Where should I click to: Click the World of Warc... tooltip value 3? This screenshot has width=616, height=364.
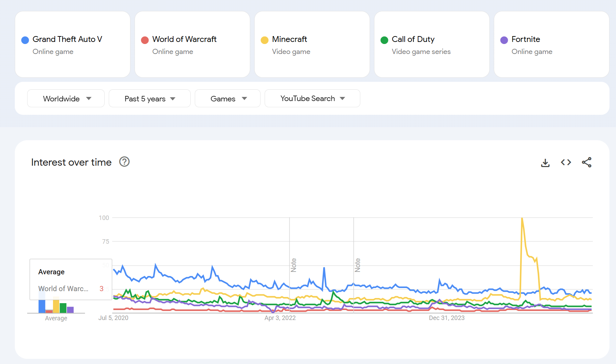(102, 289)
